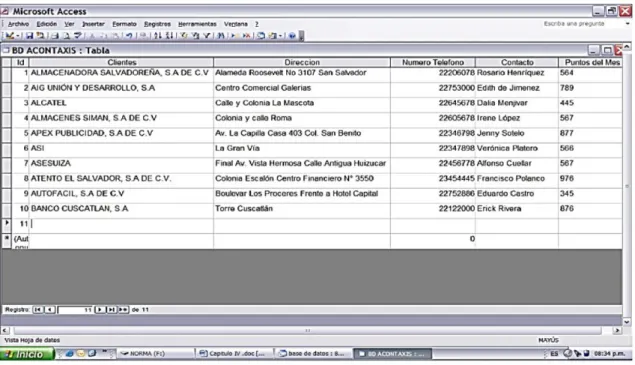This screenshot has width=635, height=365.
Task: Click the horizontal scrollbar right arrow
Action: (x=617, y=331)
